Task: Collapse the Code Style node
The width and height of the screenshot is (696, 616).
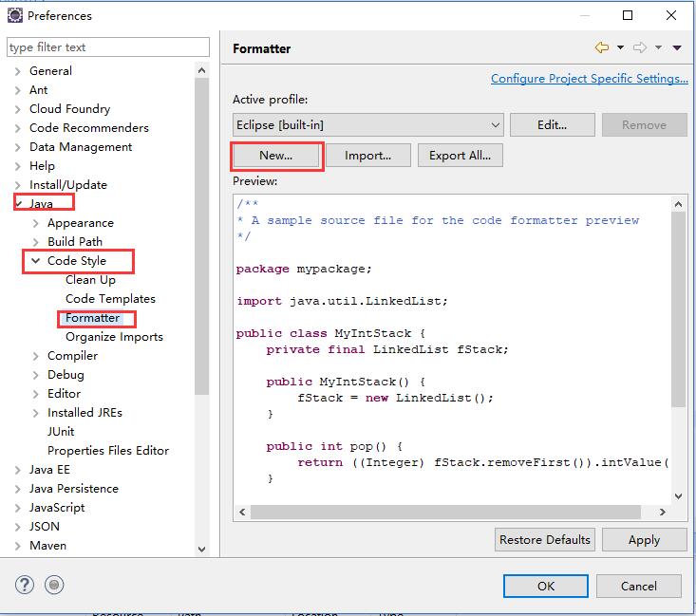Action: (35, 261)
